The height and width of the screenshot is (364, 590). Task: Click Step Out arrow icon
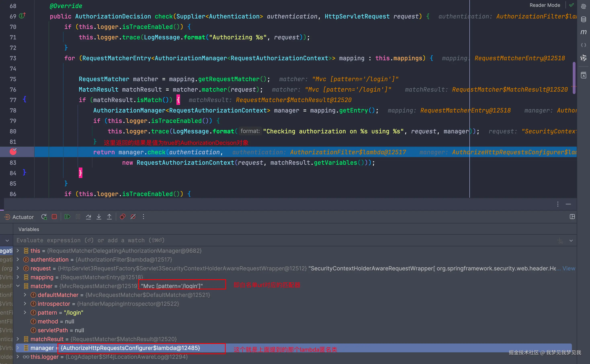tap(109, 217)
